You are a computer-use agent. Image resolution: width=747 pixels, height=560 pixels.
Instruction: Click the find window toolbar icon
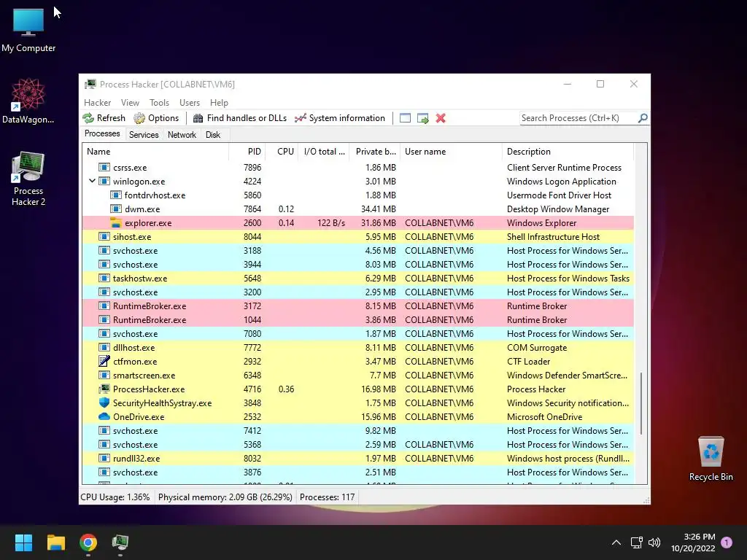[405, 118]
